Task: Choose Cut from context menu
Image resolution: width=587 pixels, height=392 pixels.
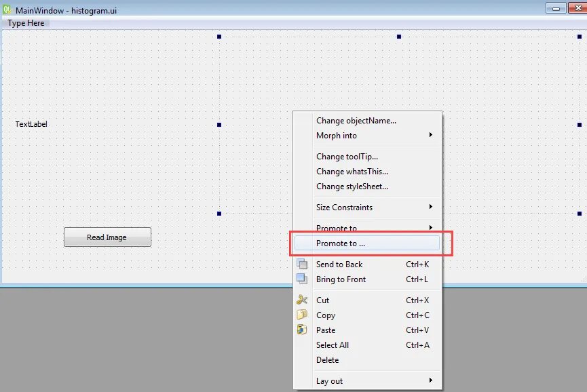Action: pos(367,300)
